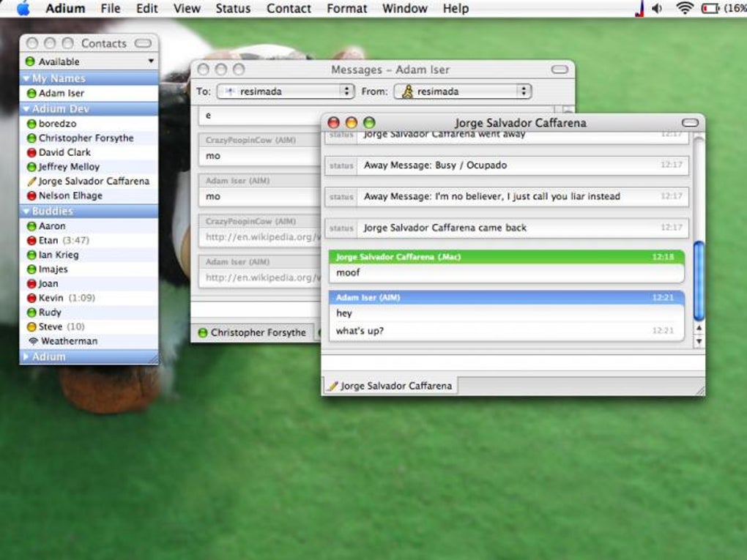747x560 pixels.
Task: Click the pencil typing icon beside Jorge in Contacts
Action: [x=31, y=182]
